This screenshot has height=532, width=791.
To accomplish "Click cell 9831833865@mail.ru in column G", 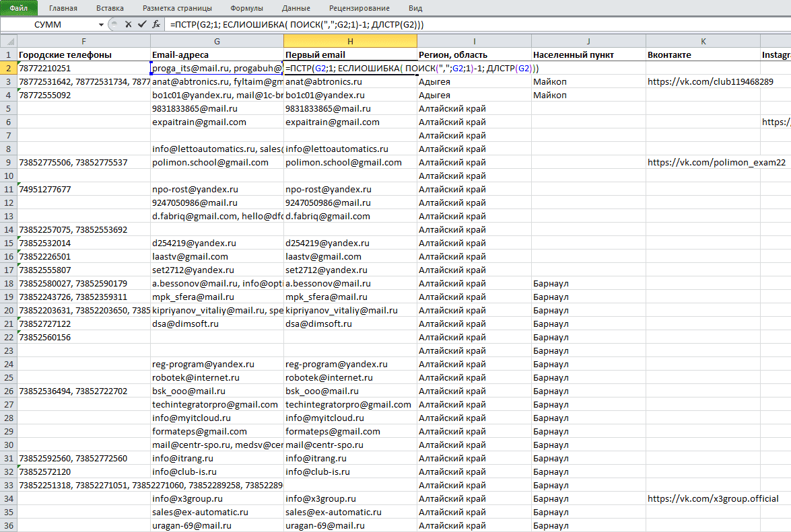I will tap(217, 108).
